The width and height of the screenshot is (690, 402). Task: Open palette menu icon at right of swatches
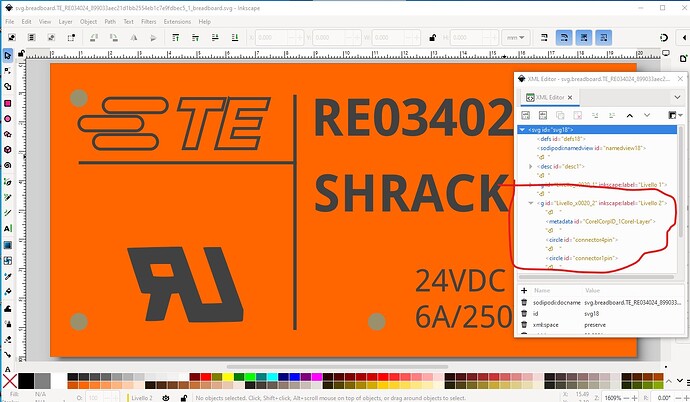(x=688, y=382)
